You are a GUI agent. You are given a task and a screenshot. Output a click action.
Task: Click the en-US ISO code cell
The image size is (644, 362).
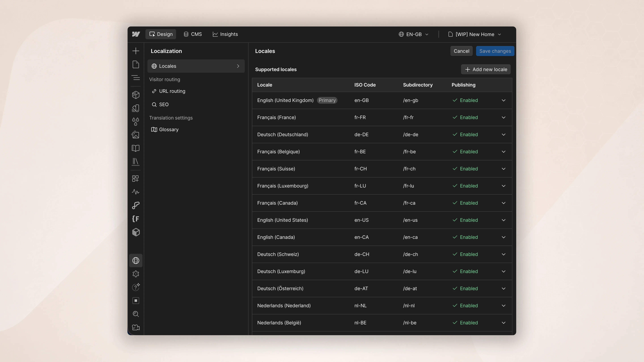point(361,220)
